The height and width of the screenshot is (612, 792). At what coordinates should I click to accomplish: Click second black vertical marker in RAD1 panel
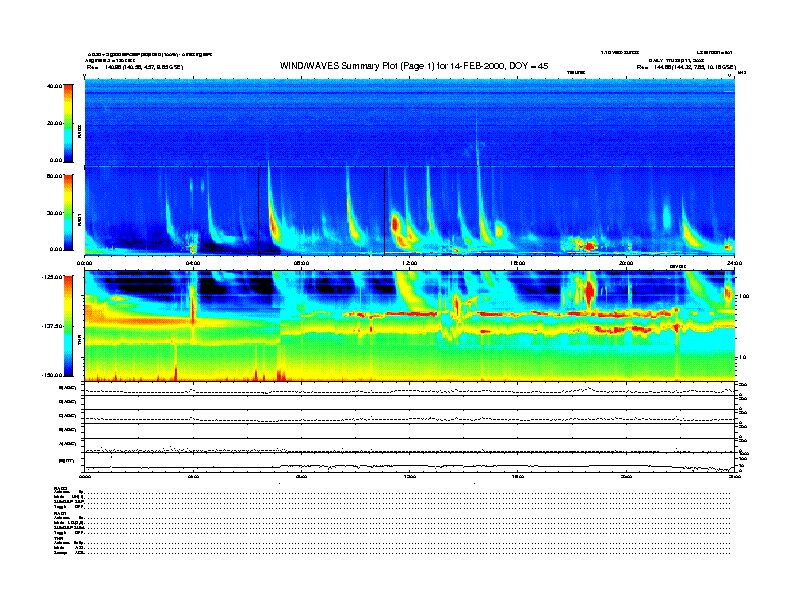pyautogui.click(x=384, y=211)
